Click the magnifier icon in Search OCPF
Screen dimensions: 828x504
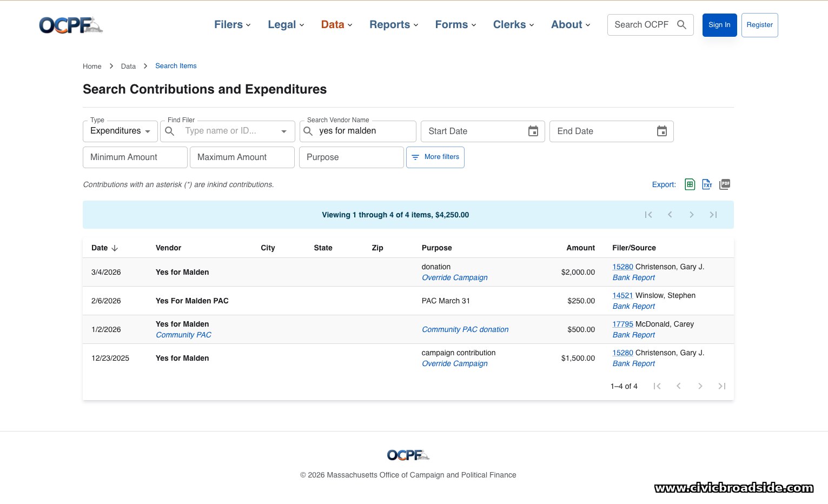[681, 25]
